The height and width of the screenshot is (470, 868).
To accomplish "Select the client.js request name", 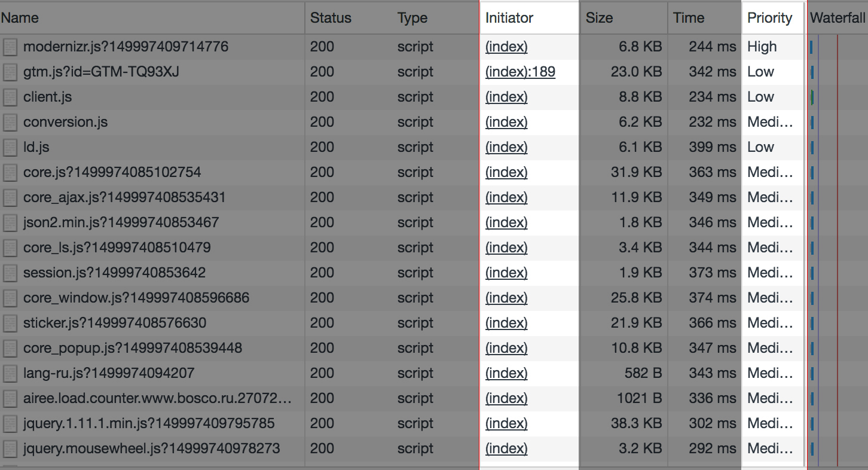I will point(47,97).
